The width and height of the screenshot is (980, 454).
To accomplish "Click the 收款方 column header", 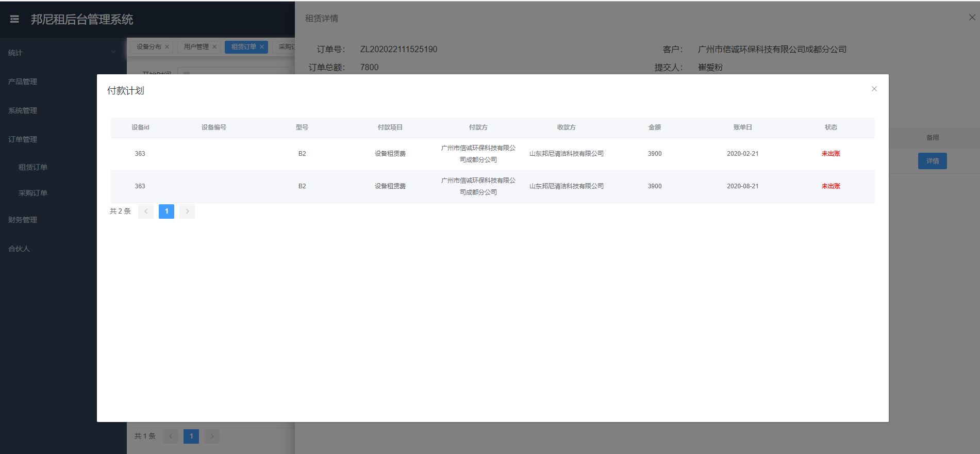I will pos(567,127).
